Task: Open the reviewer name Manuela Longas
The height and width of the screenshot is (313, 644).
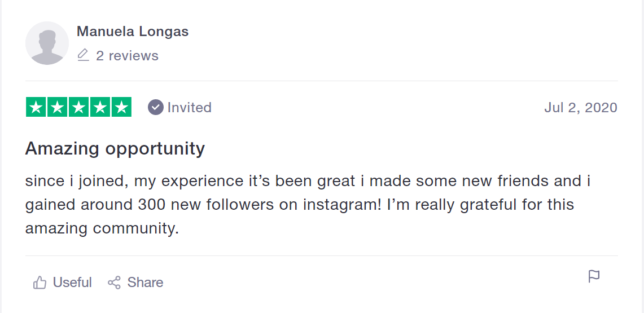Action: (x=133, y=32)
